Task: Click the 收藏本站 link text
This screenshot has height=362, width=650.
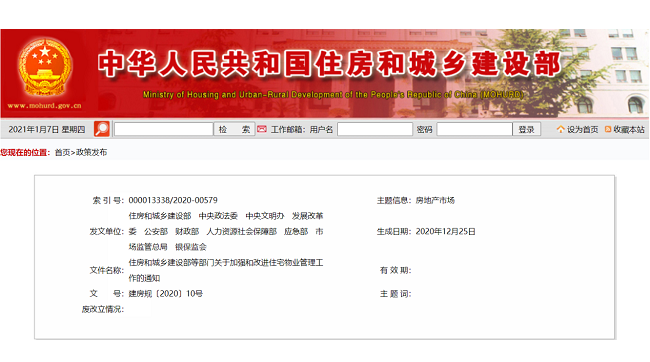Action: point(629,130)
